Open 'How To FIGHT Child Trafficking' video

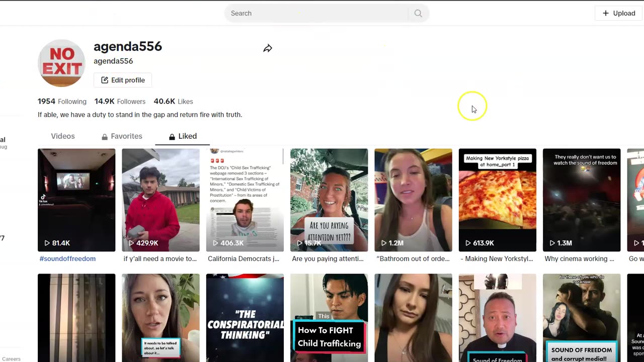(329, 318)
